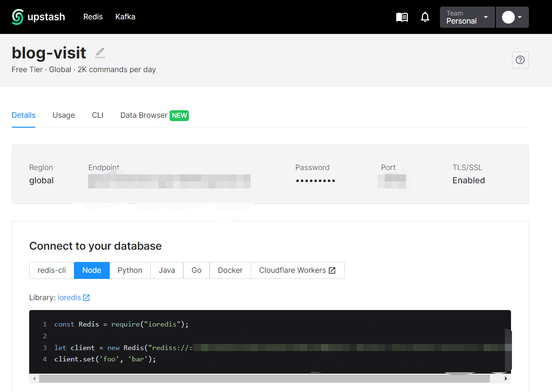Image resolution: width=552 pixels, height=392 pixels.
Task: Click the Upstash logo icon
Action: (x=18, y=17)
